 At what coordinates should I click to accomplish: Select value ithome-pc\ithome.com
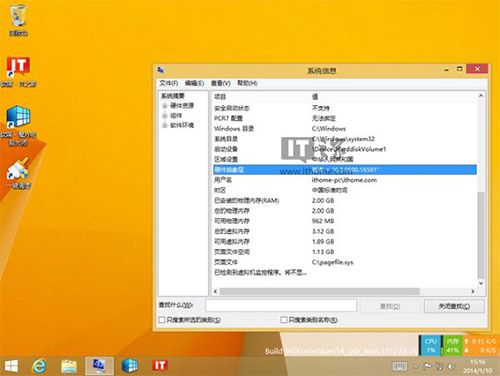click(344, 180)
